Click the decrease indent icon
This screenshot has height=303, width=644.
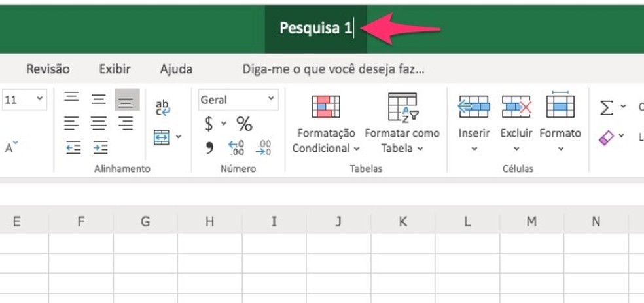(73, 147)
